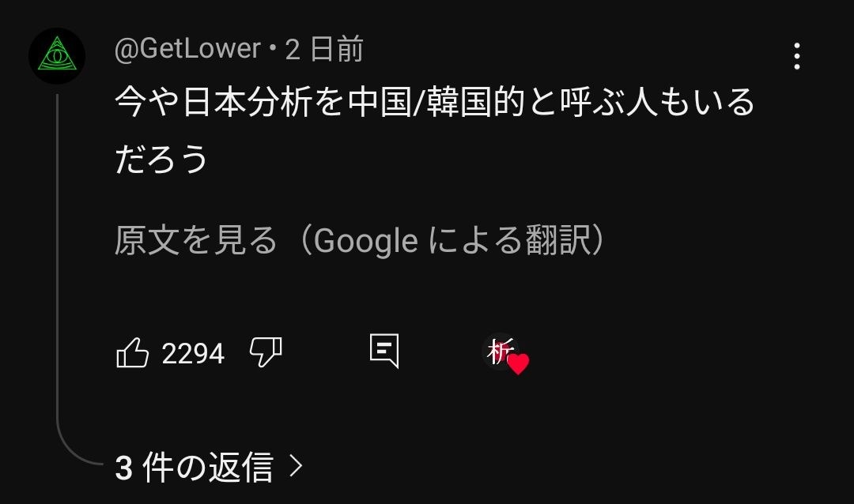
Task: Click the red heart on creator badge
Action: click(x=518, y=364)
